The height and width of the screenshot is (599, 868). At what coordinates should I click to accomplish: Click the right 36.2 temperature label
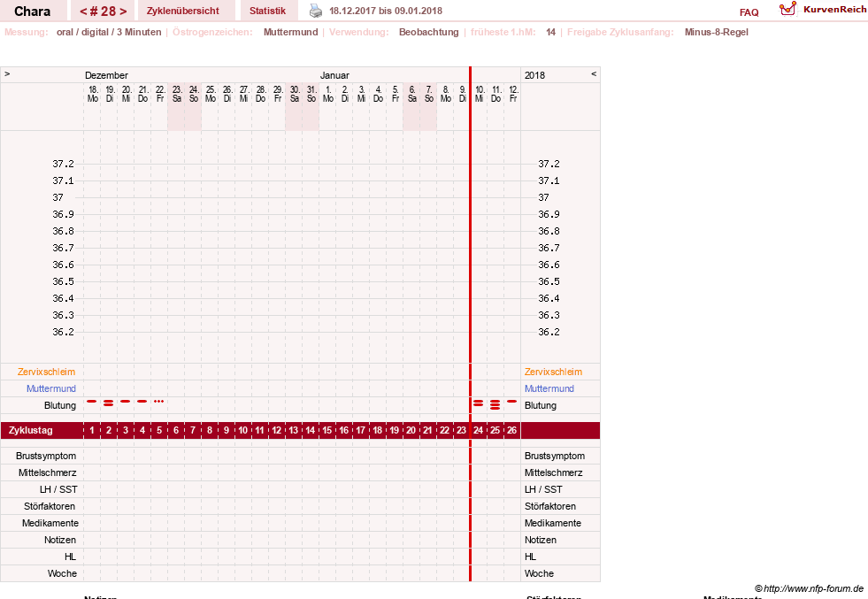[549, 332]
